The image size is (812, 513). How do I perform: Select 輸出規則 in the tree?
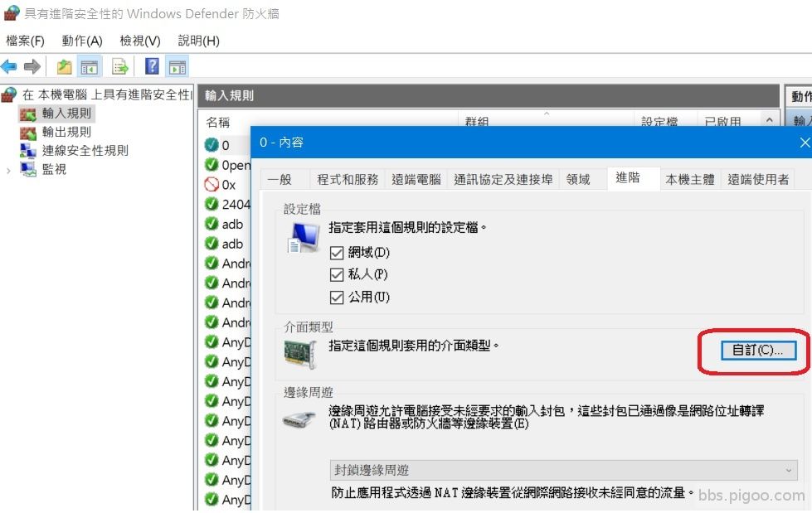pos(66,133)
